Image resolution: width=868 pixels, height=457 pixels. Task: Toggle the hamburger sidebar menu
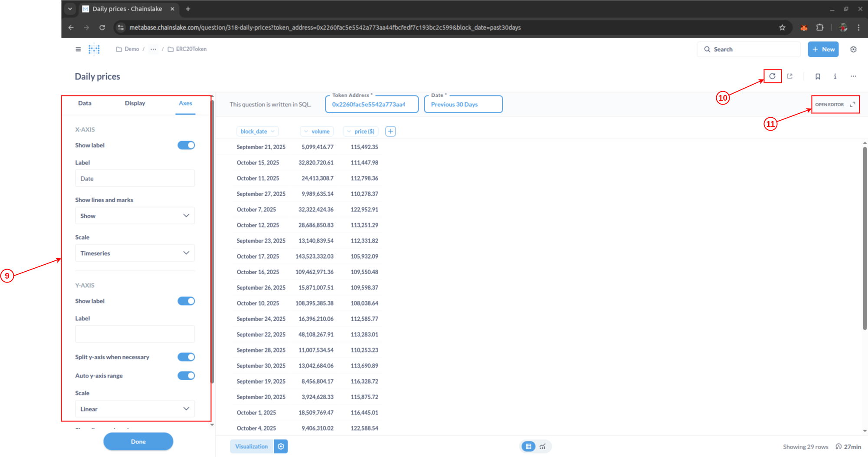tap(78, 49)
